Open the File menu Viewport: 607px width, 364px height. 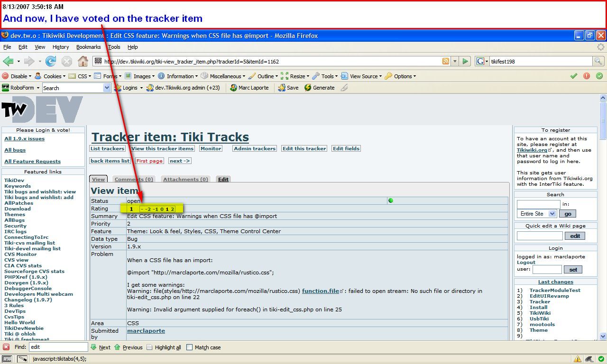pyautogui.click(x=7, y=47)
